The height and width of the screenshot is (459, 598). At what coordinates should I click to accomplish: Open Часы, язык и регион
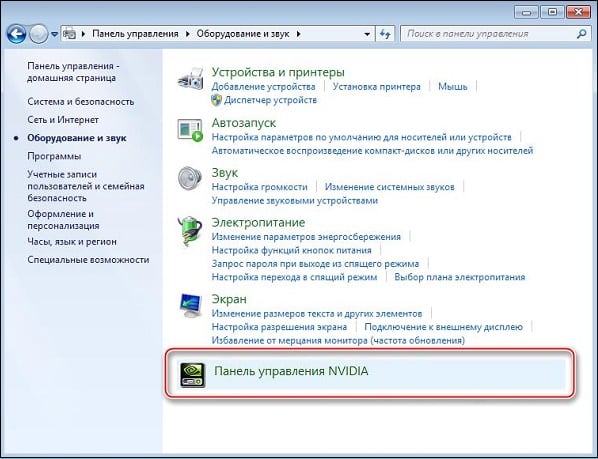[72, 242]
